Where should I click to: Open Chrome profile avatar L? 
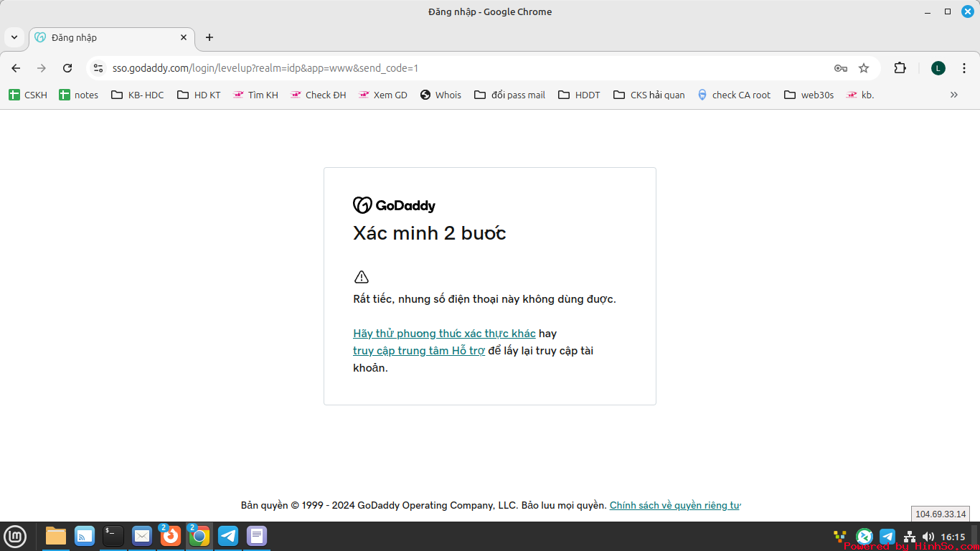coord(938,68)
